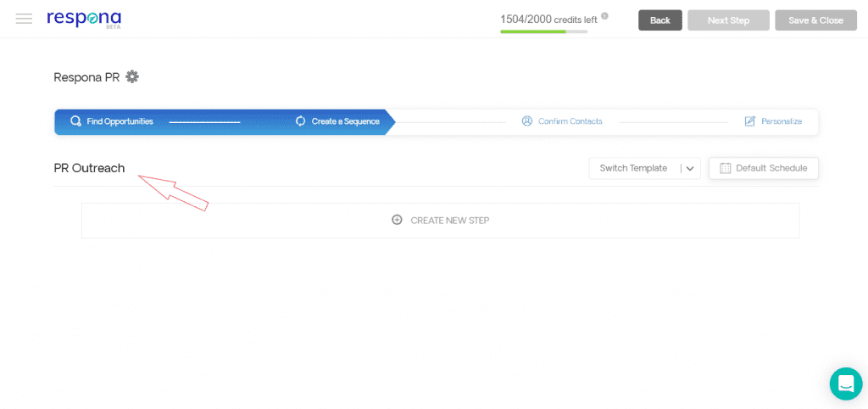
Task: Click the credits remaining progress bar
Action: [543, 31]
